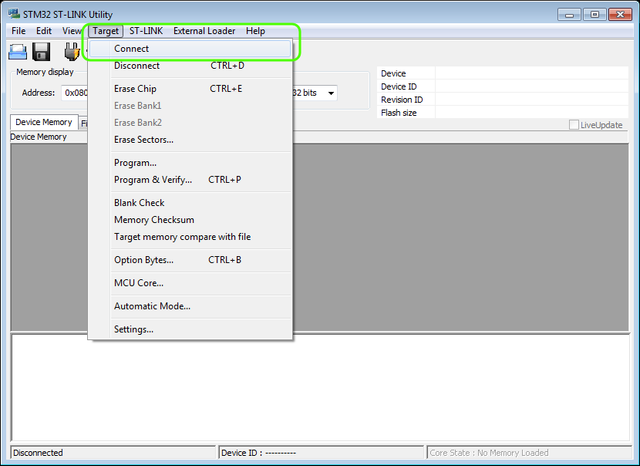Screen dimensions: 640x466
Task: Select Program... menu entry
Action: [190, 163]
